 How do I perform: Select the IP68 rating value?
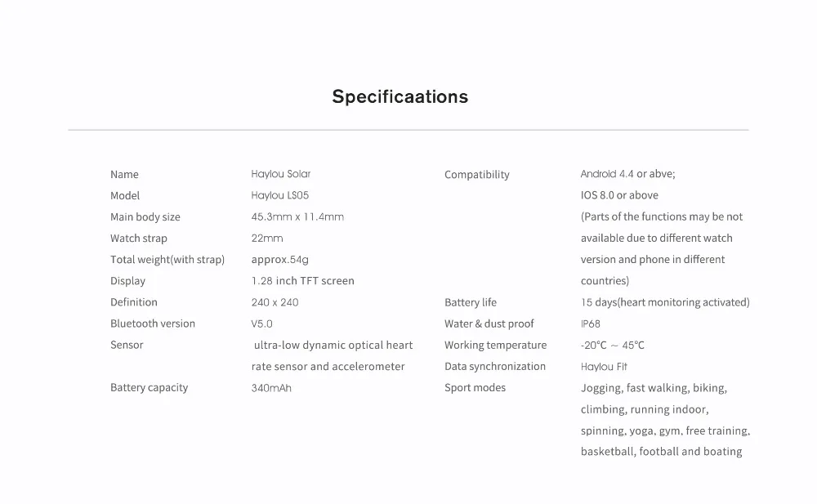click(590, 323)
